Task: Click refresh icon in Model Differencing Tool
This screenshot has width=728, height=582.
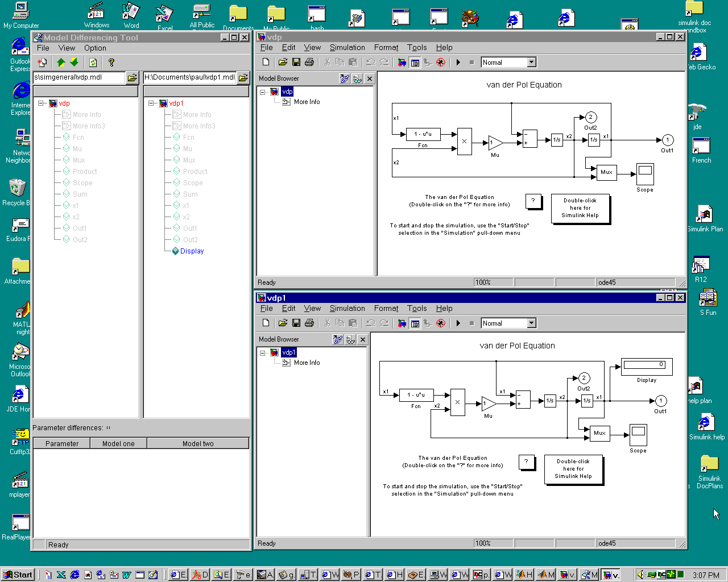Action: pyautogui.click(x=93, y=63)
